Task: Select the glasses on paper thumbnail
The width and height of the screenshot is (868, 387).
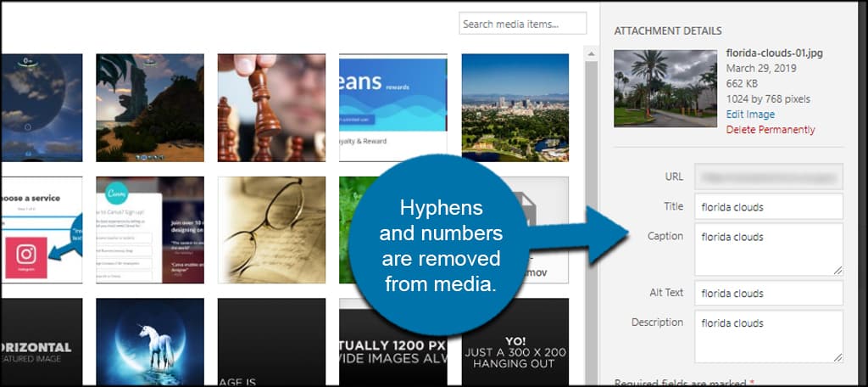Action: (271, 230)
